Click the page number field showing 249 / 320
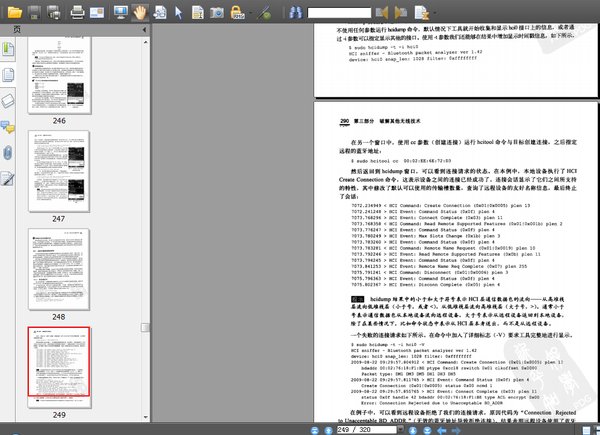600x435 pixels. coord(366,430)
